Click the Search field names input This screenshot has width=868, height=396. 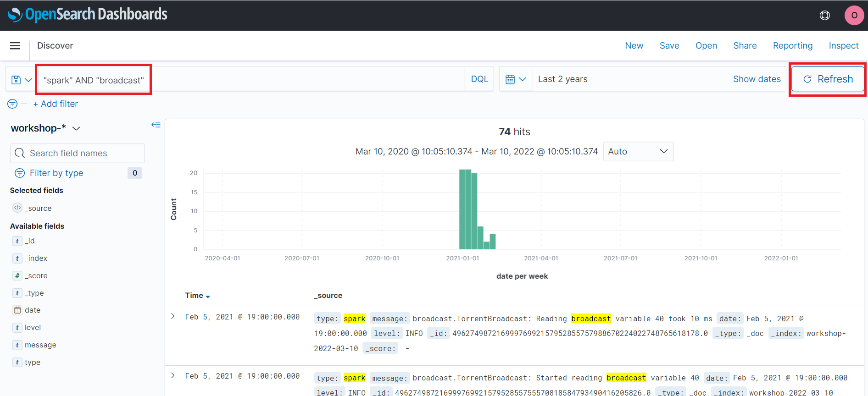78,153
